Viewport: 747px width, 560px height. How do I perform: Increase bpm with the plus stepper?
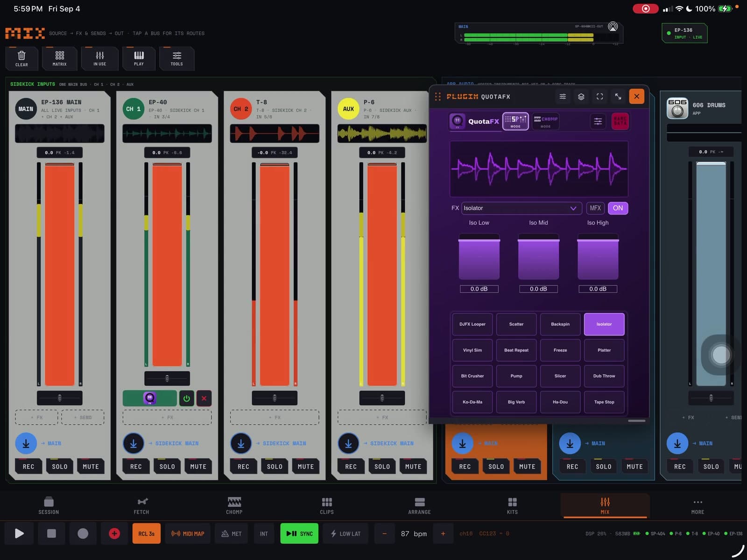(443, 533)
